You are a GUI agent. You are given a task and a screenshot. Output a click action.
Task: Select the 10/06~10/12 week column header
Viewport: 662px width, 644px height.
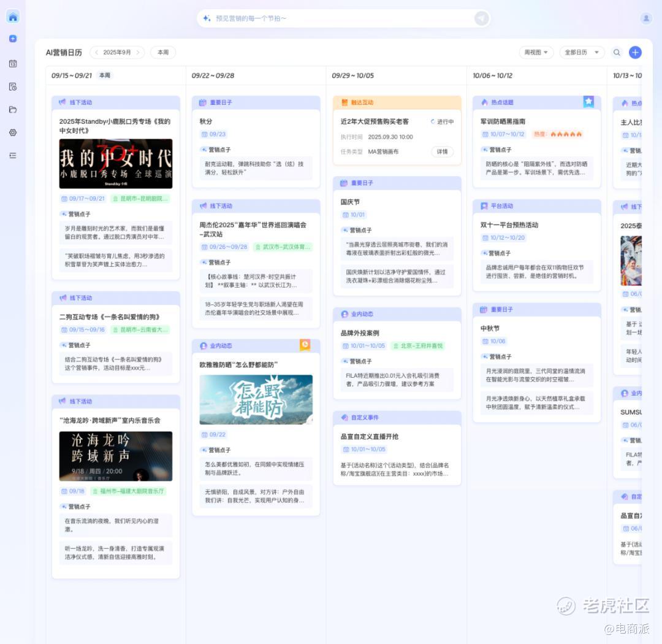tap(536, 75)
